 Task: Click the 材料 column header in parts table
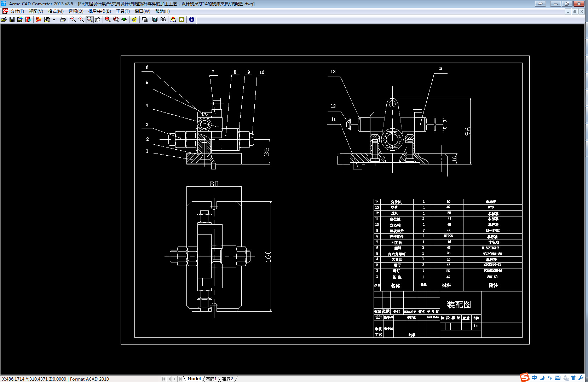pos(446,285)
